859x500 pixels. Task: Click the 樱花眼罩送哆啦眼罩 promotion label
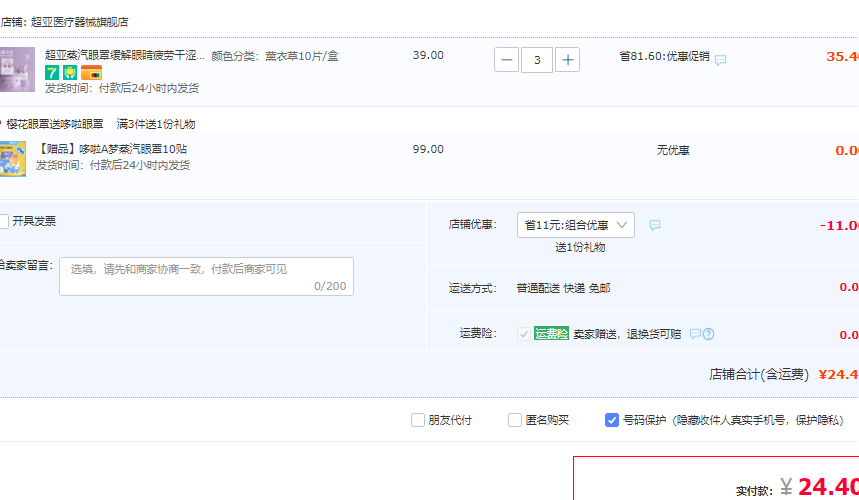[x=55, y=124]
